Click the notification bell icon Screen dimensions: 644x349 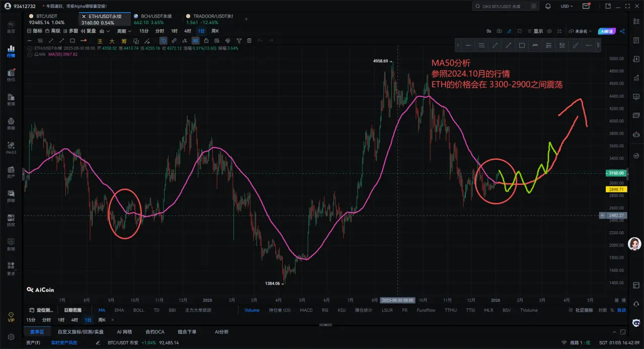(x=548, y=6)
